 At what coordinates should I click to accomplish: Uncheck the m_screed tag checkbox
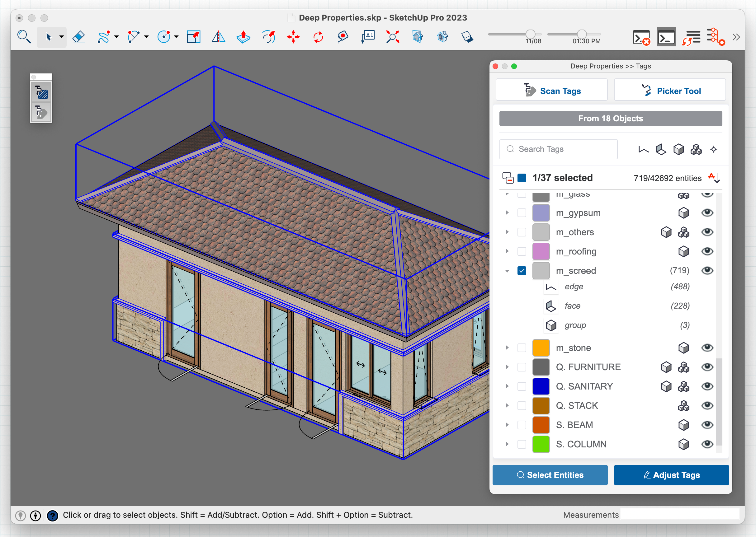click(522, 271)
